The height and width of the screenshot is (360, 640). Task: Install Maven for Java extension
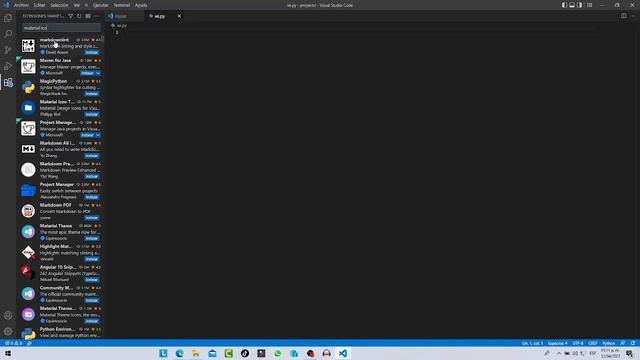coord(87,73)
